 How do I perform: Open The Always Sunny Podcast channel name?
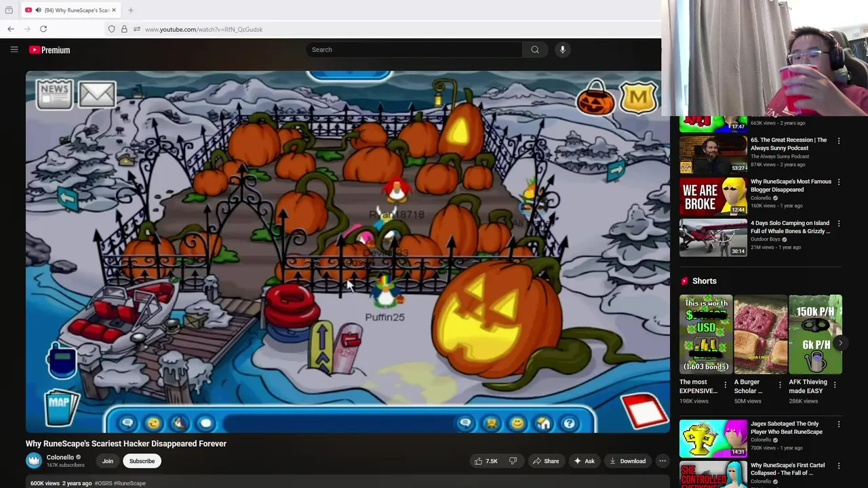click(779, 157)
